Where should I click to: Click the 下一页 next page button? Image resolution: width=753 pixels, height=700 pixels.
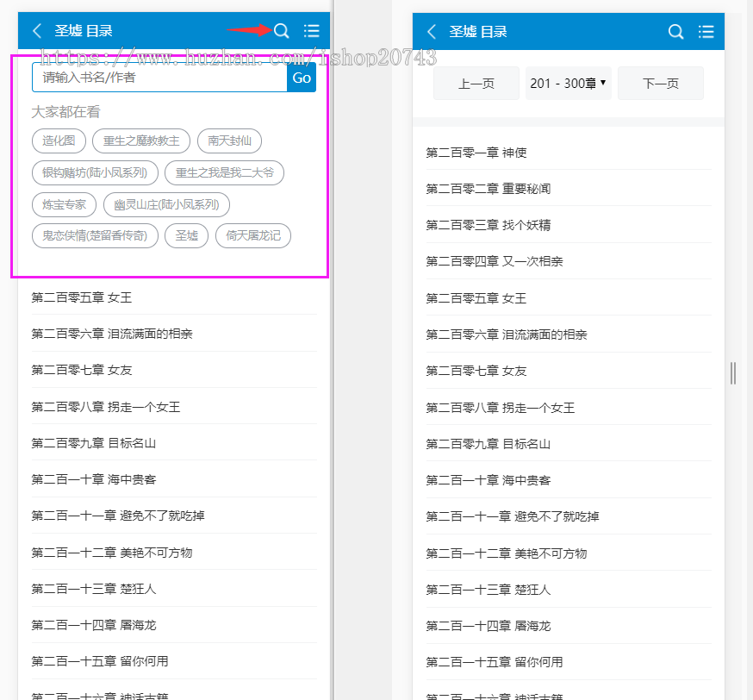[660, 84]
